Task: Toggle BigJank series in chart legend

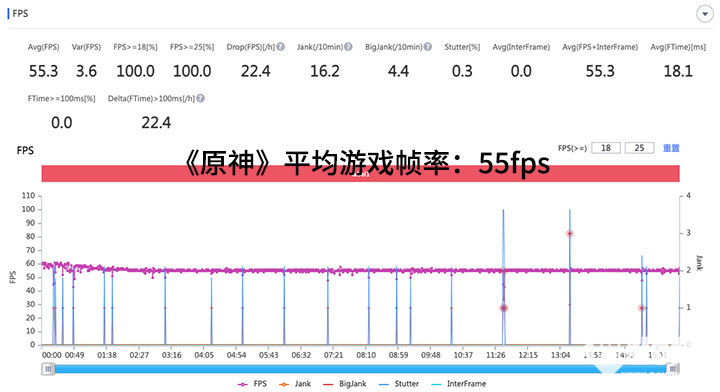Action: click(x=345, y=384)
